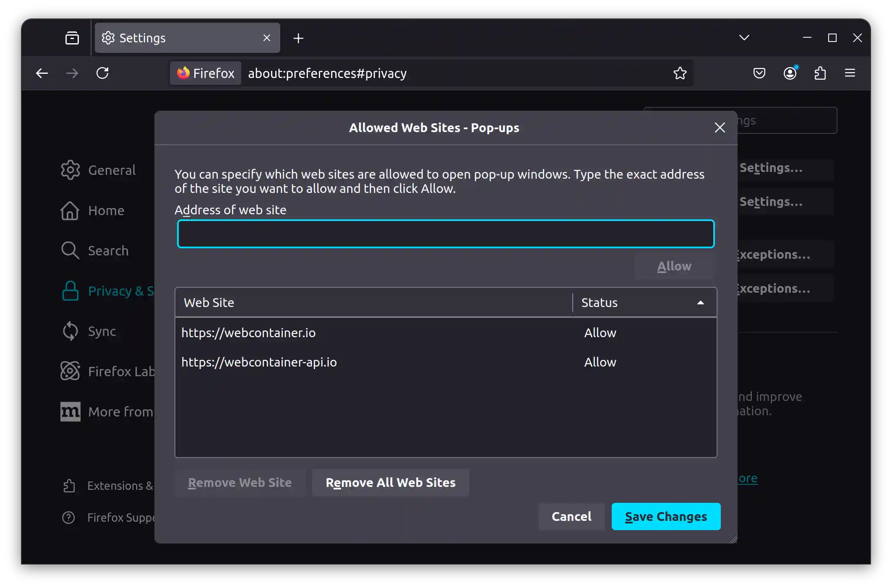Focus the web site address input field
Screen dimensions: 892x588
coord(445,234)
